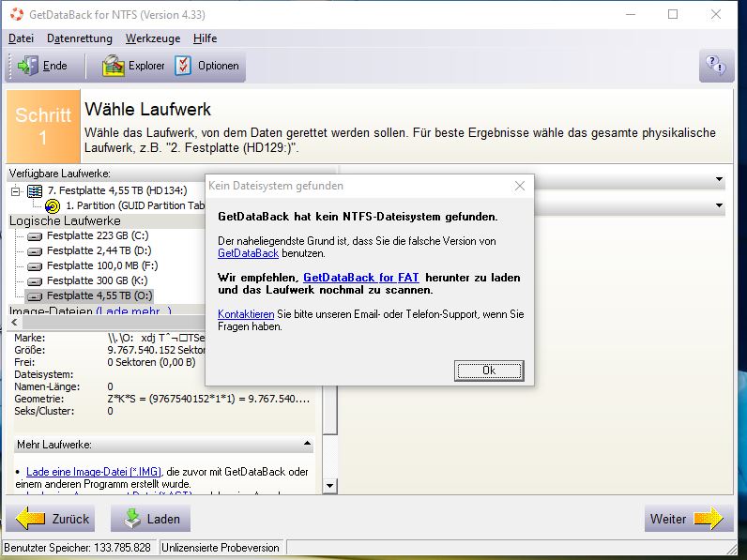The width and height of the screenshot is (747, 560).
Task: Expand the second right-panel dropdown arrow
Action: (x=720, y=205)
